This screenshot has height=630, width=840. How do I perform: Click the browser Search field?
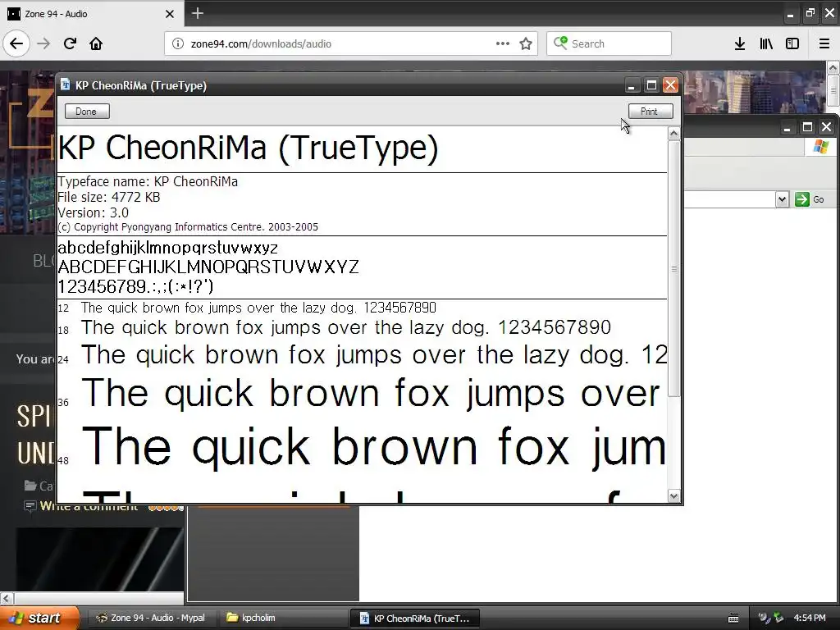pyautogui.click(x=609, y=43)
